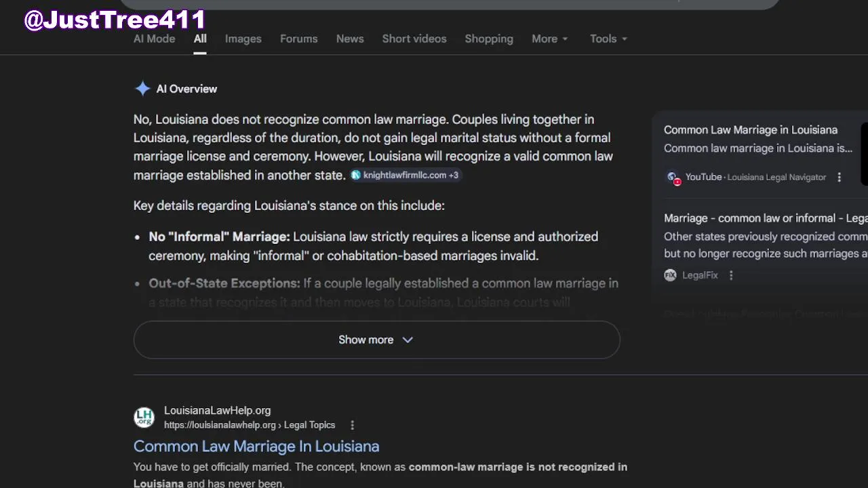868x488 pixels.
Task: Open the Tools dropdown
Action: pyautogui.click(x=608, y=39)
